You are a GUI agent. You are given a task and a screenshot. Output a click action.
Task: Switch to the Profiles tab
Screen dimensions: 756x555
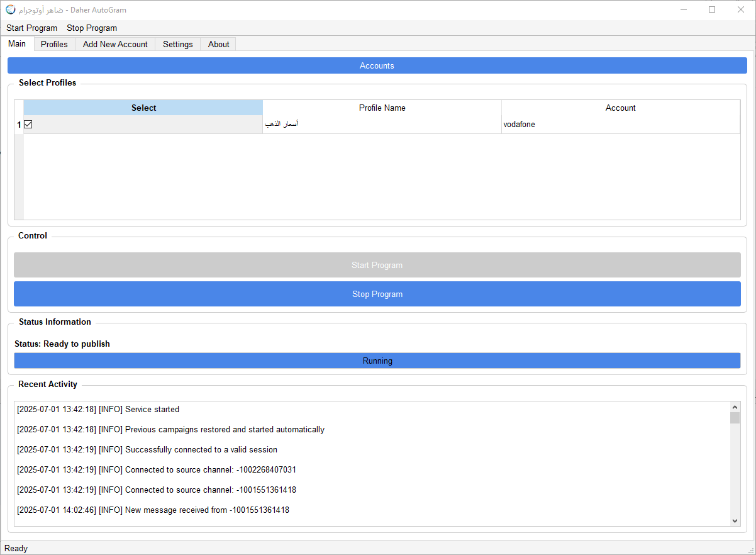54,44
